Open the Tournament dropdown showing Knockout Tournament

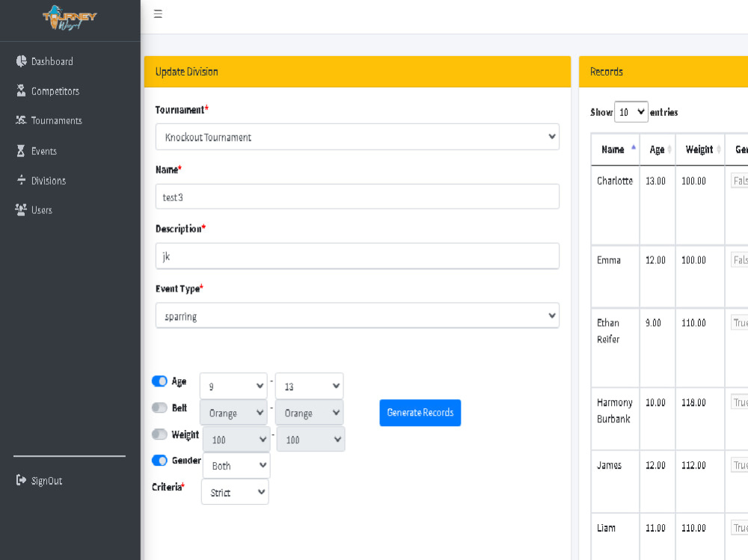358,137
